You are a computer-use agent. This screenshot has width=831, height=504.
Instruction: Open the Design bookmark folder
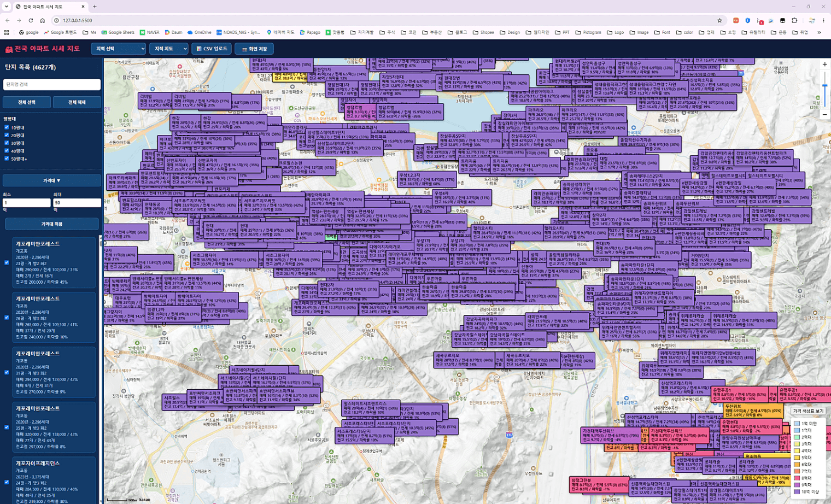510,32
